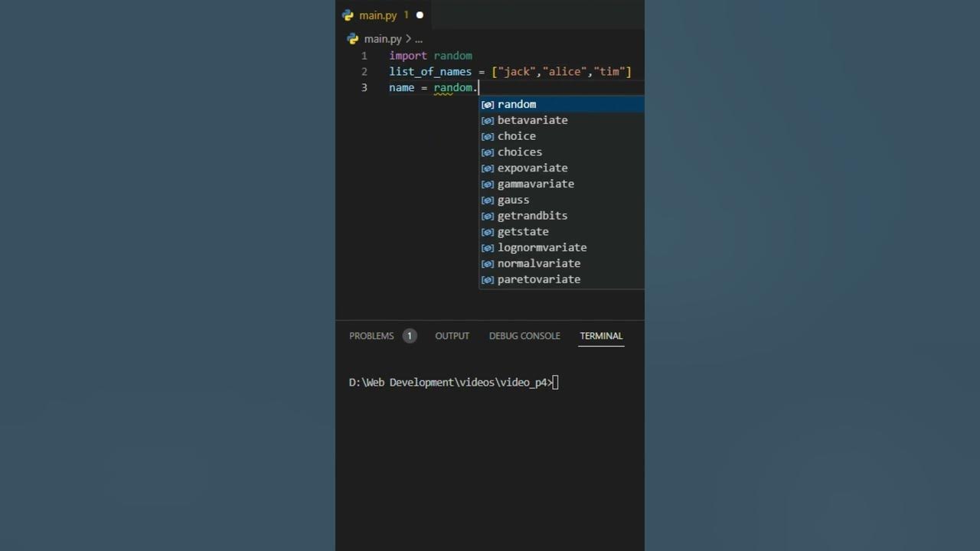Click the "jack" string in the list
This screenshot has height=551, width=980.
517,72
